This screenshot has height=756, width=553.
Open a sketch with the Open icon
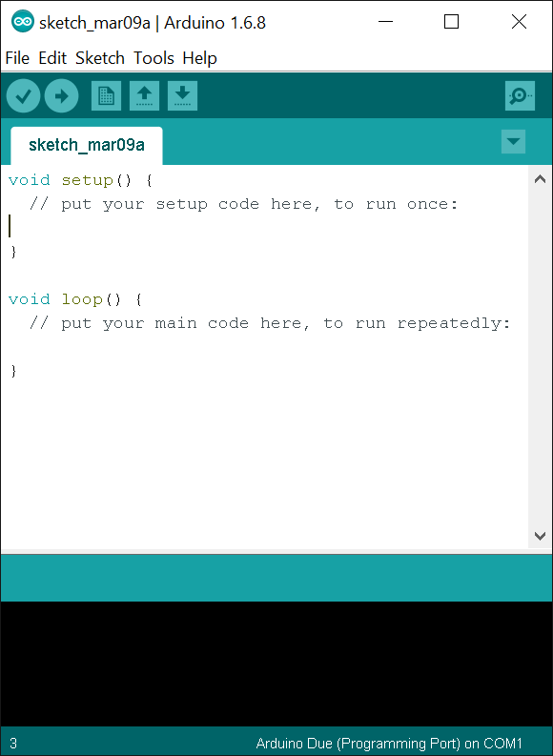144,96
